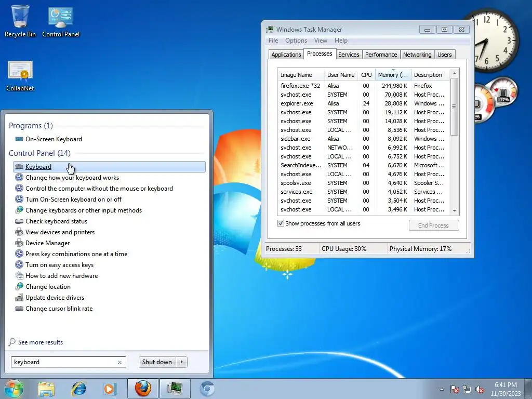
Task: Select the firefox.exe *32 process row
Action: [x=364, y=86]
